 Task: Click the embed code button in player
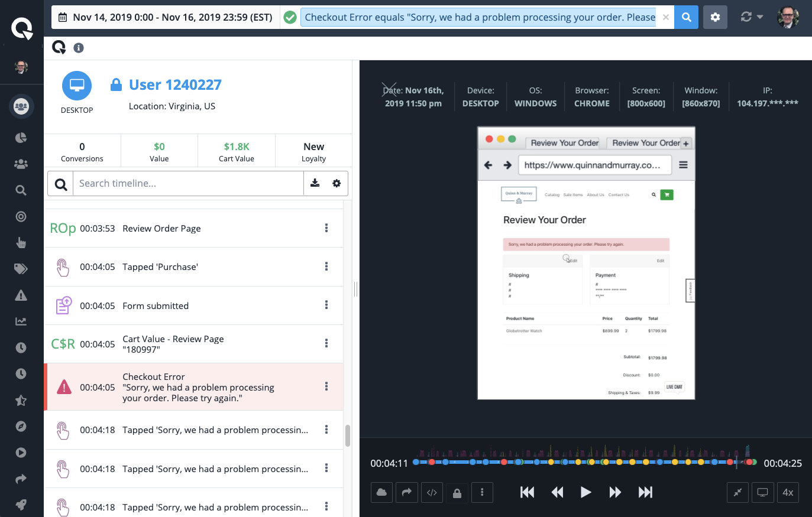pyautogui.click(x=432, y=492)
